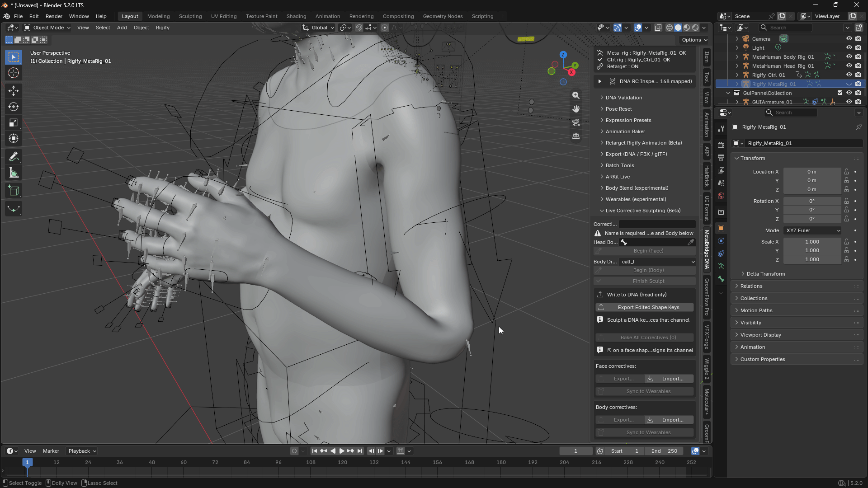
Task: Switch to Wireframe viewport shading
Action: click(670, 28)
